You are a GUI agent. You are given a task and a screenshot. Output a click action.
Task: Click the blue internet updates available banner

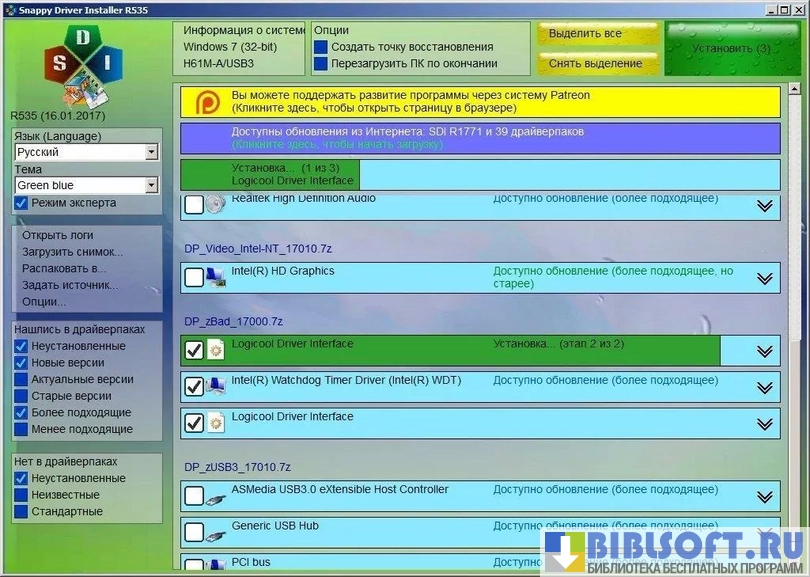pos(480,137)
